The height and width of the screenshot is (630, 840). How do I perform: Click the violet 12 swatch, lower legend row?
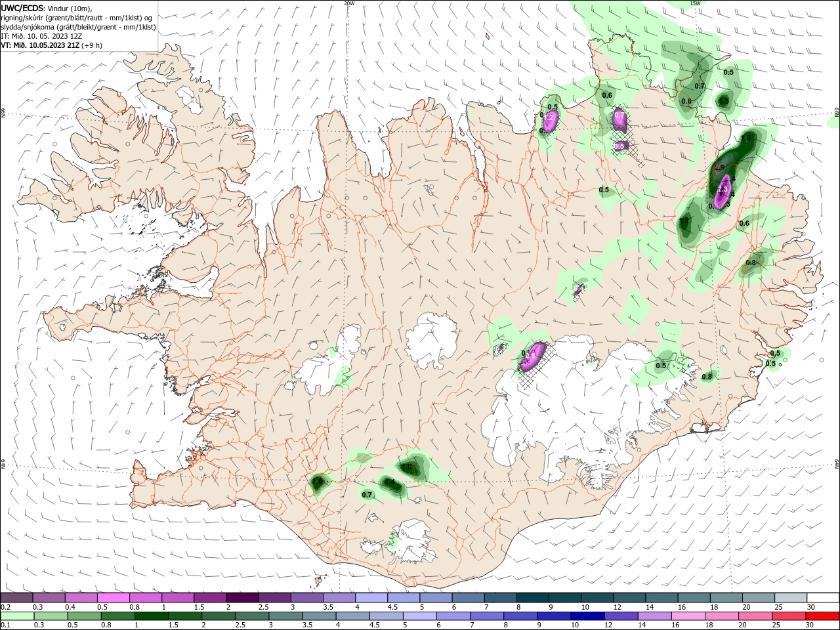click(x=621, y=616)
